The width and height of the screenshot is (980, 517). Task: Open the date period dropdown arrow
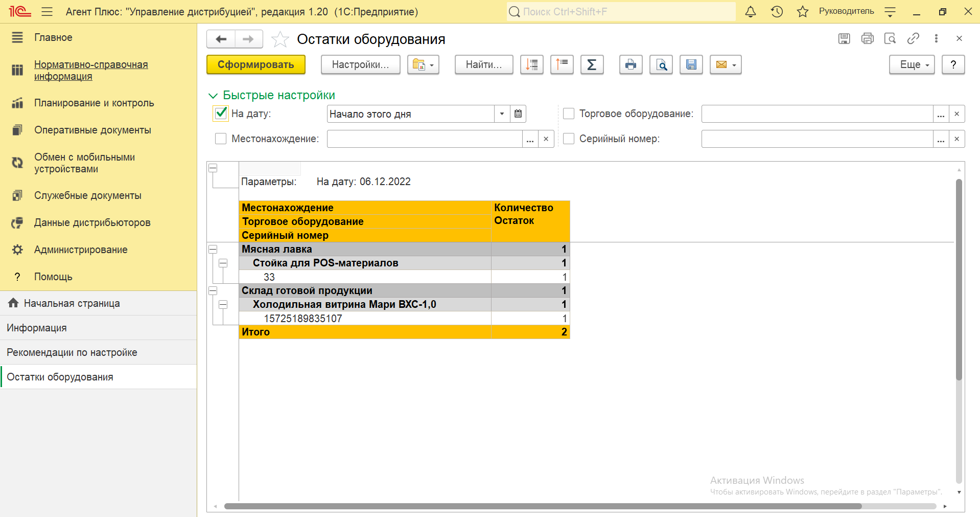point(502,114)
